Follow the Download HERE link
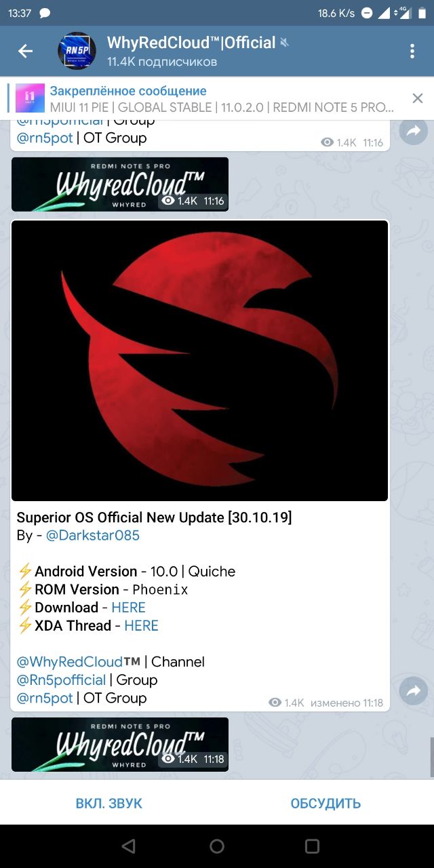Viewport: 434px width, 868px height. click(128, 608)
